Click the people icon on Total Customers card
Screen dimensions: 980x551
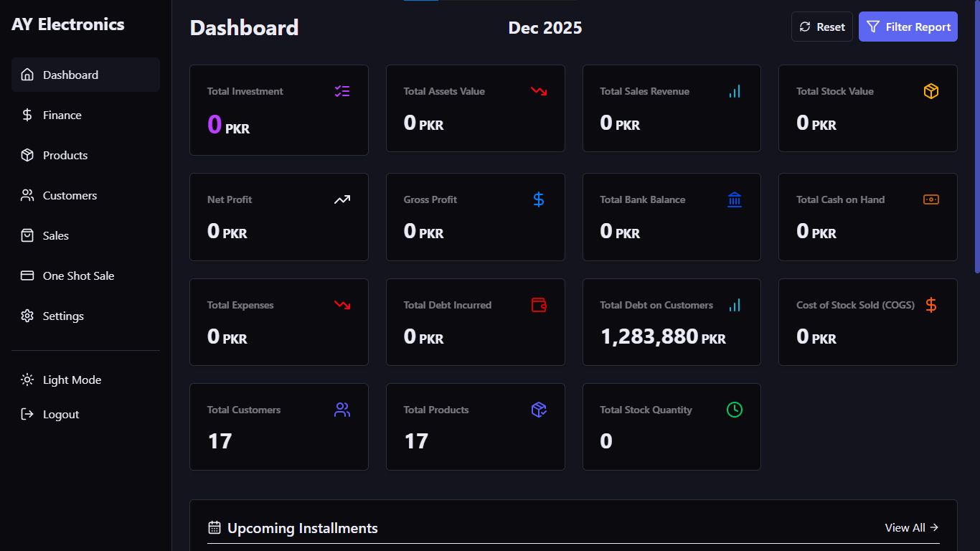coord(342,410)
